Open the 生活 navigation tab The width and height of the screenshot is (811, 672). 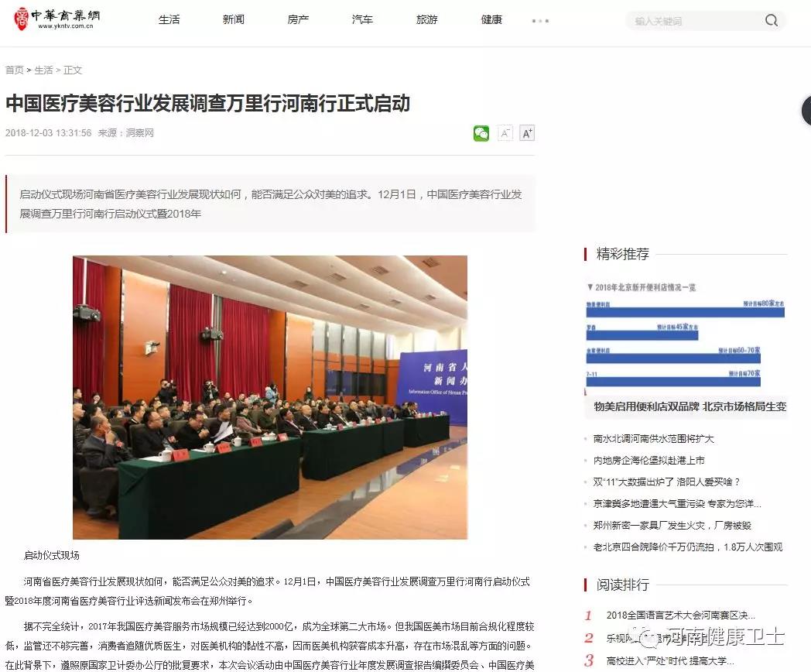pos(169,20)
